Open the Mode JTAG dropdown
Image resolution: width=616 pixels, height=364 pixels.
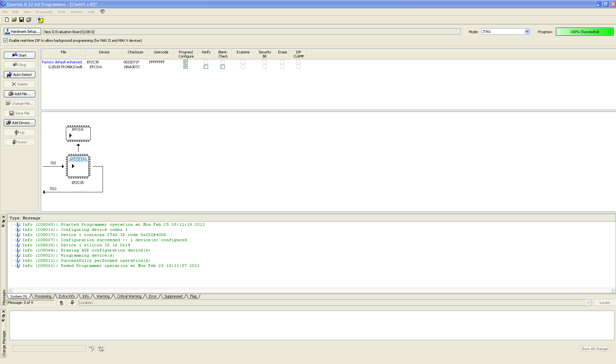click(527, 32)
